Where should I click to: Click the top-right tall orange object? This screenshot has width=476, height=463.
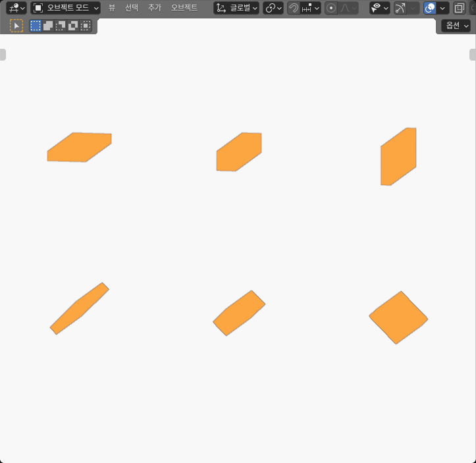(x=398, y=157)
